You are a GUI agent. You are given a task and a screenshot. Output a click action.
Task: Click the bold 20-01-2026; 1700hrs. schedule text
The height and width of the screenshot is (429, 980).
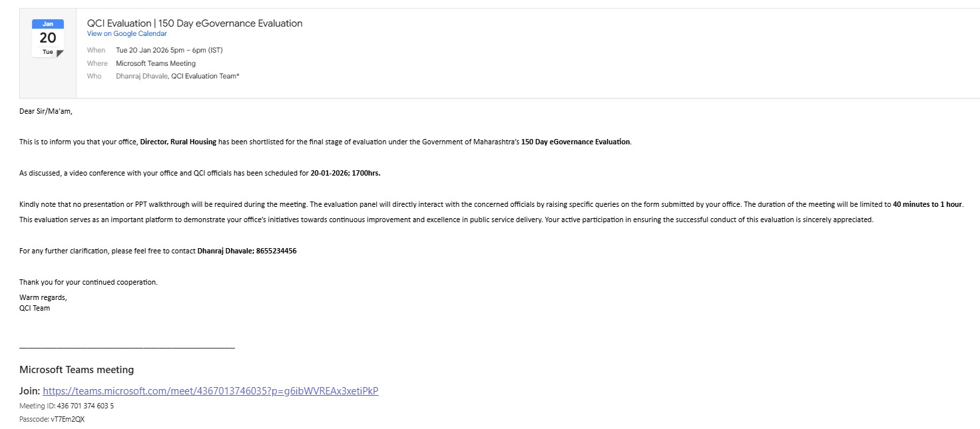click(x=345, y=173)
